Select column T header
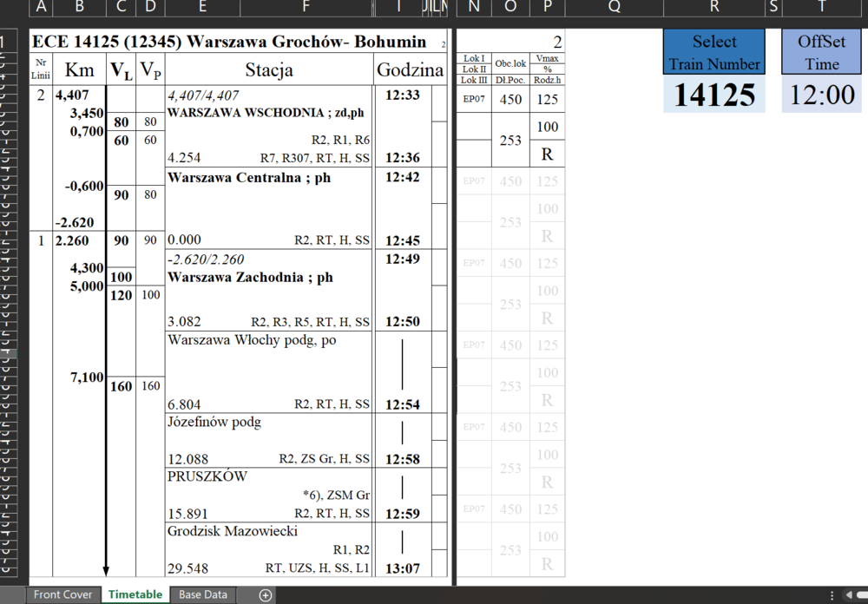This screenshot has width=868, height=604. coord(821,7)
